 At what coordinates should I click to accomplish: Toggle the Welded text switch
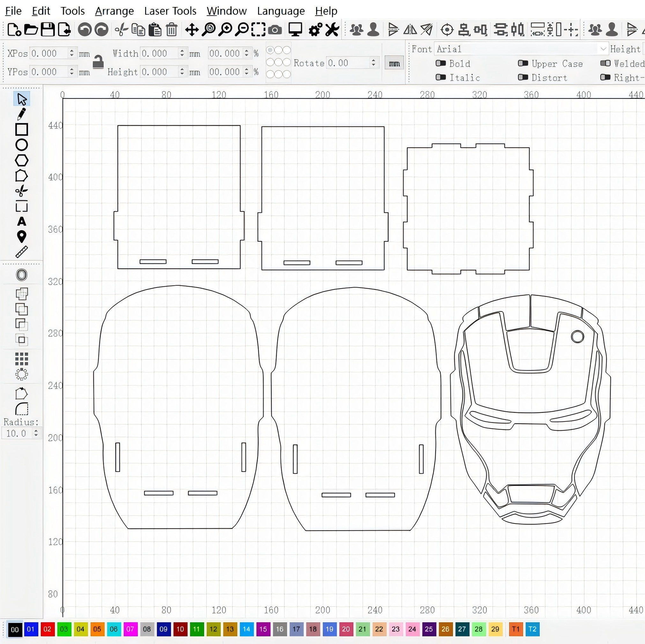coord(605,63)
